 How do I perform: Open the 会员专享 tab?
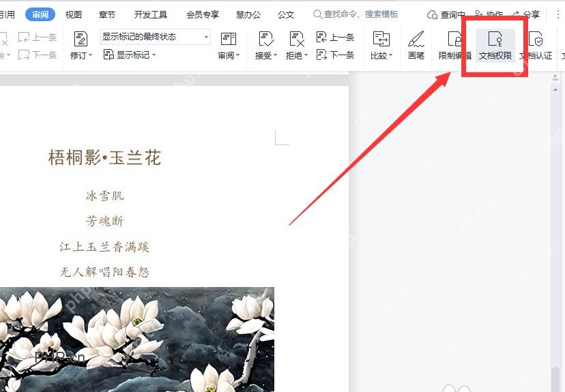tap(203, 15)
